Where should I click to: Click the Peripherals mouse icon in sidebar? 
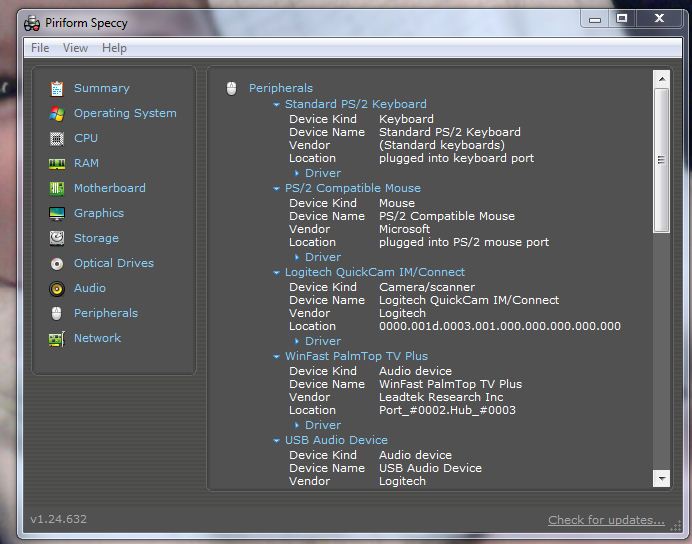click(x=56, y=313)
